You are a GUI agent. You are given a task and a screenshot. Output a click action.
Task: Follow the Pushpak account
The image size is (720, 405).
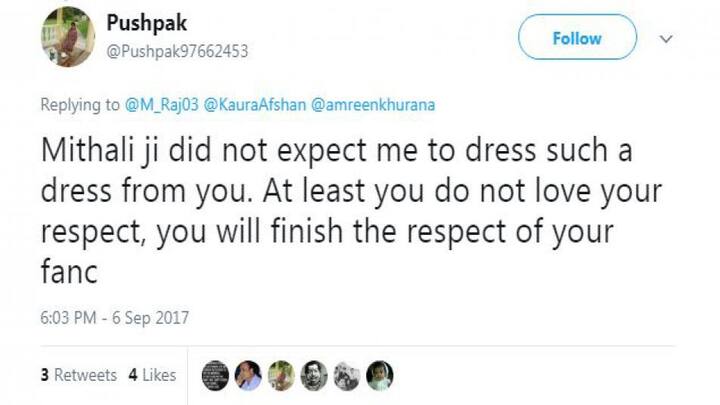point(577,38)
